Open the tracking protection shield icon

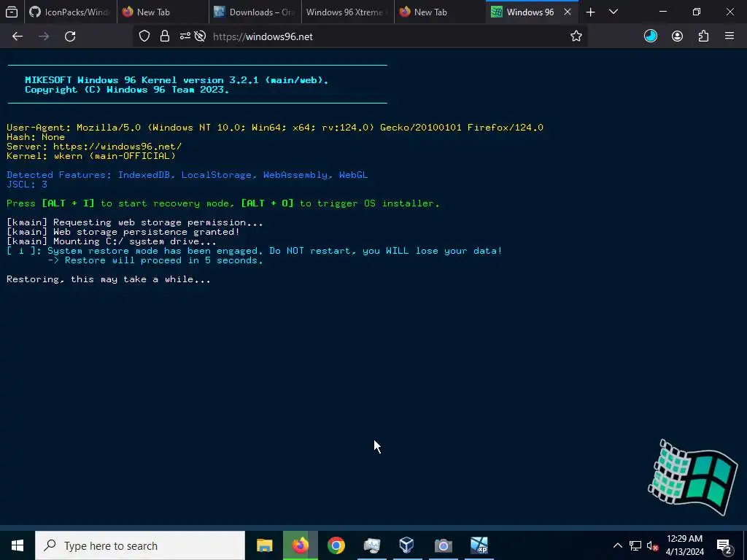144,36
